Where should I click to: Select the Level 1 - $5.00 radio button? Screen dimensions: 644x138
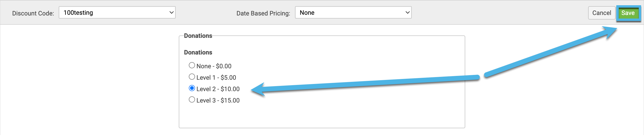pyautogui.click(x=192, y=77)
